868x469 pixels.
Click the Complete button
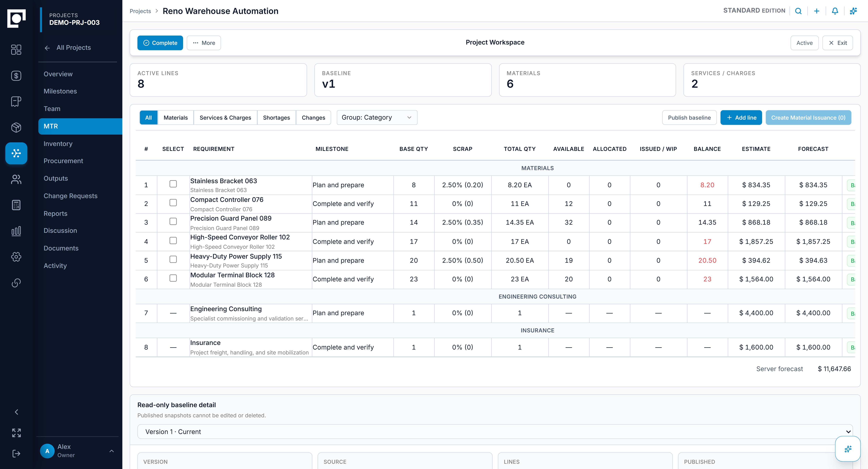pyautogui.click(x=160, y=43)
